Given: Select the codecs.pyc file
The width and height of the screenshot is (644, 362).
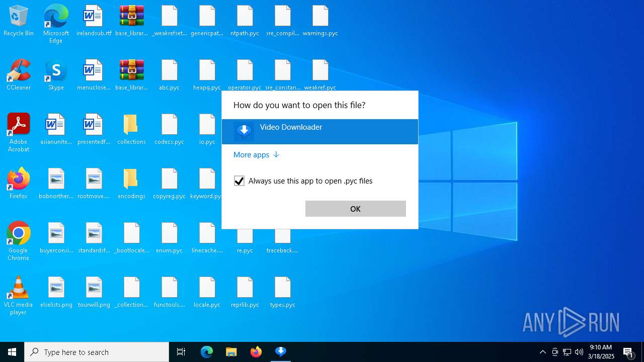Looking at the screenshot, I should coord(170,130).
